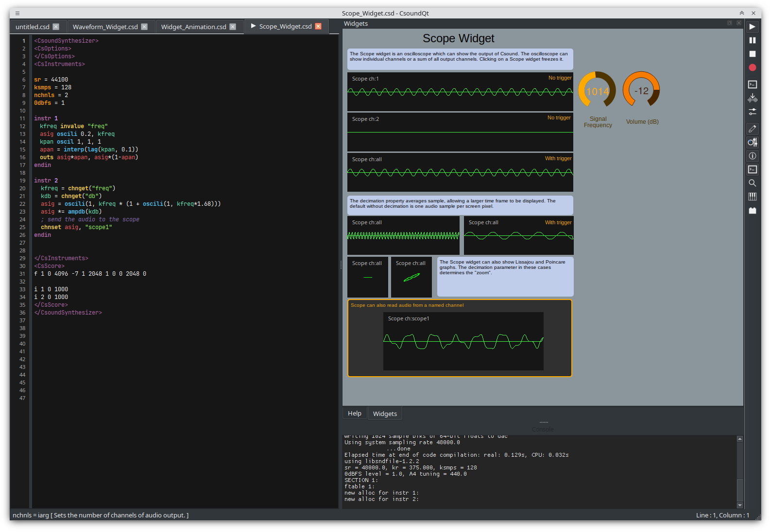Click the bottom brick-shaped toolbar icon
The width and height of the screenshot is (771, 532).
pos(752,210)
